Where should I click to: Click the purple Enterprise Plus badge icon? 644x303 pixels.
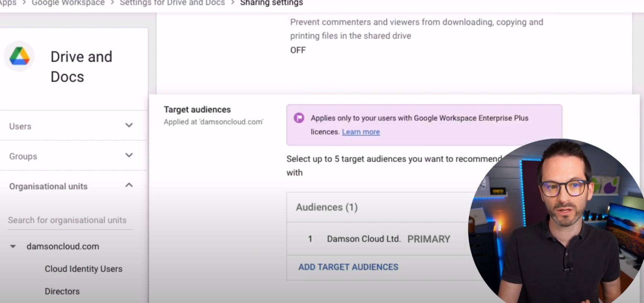tap(299, 118)
